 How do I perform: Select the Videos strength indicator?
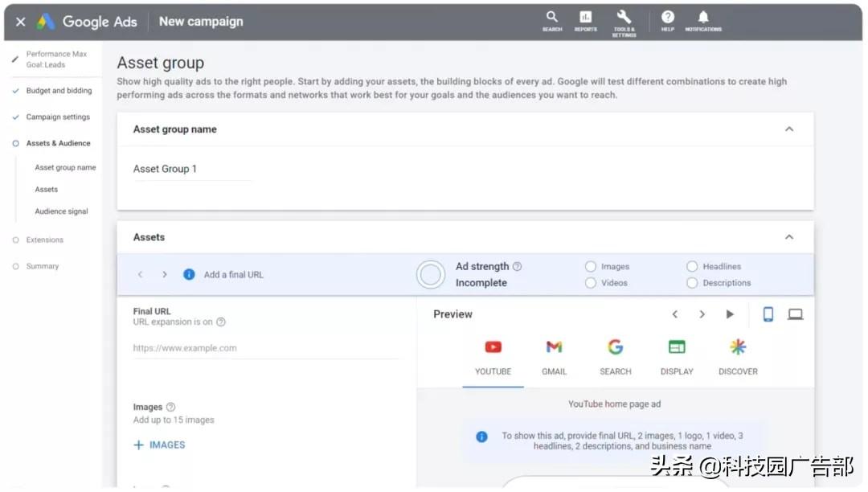click(x=591, y=283)
